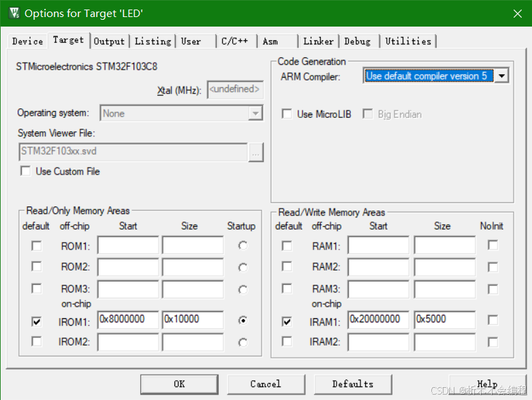The width and height of the screenshot is (532, 400).
Task: Select ROM3 Startup radio button
Action: coord(243,290)
